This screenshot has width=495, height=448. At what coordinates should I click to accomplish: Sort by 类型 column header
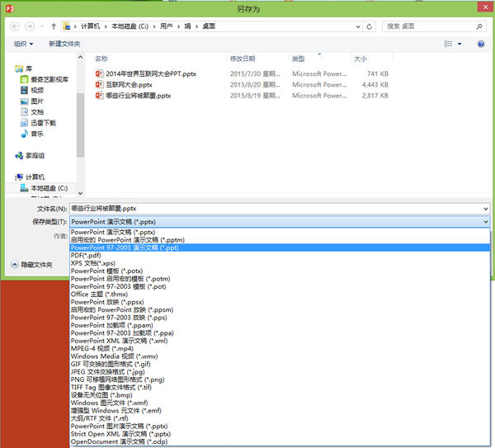(x=299, y=59)
